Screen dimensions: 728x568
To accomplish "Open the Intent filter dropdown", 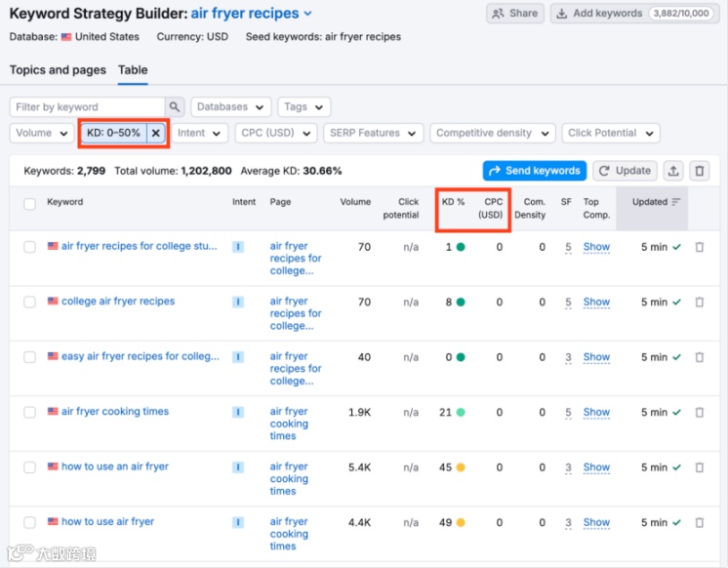I will click(x=199, y=134).
